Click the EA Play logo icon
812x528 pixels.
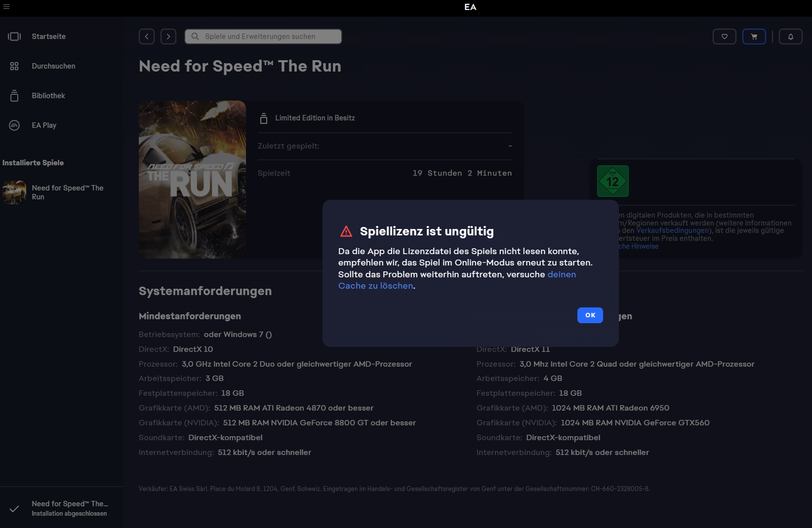(x=14, y=125)
